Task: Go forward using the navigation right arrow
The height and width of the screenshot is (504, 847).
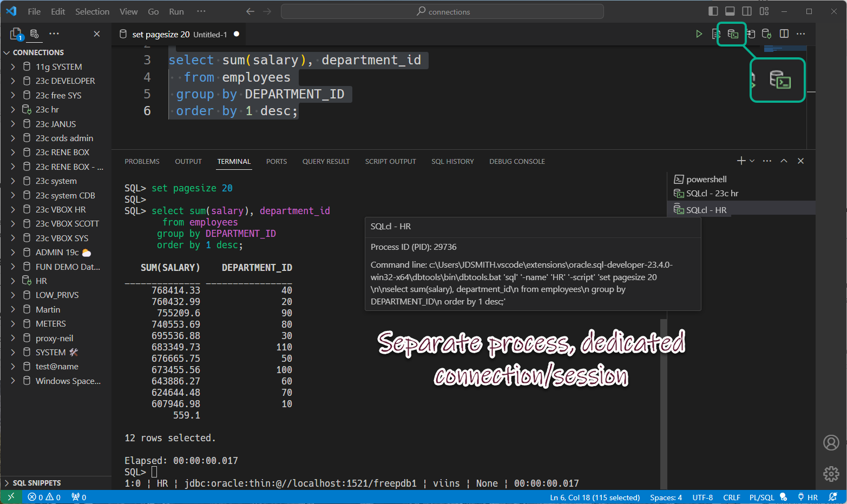Action: 267,11
